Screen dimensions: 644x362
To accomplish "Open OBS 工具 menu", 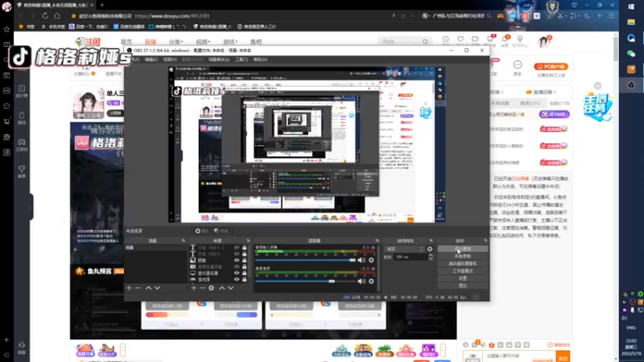I will point(242,60).
